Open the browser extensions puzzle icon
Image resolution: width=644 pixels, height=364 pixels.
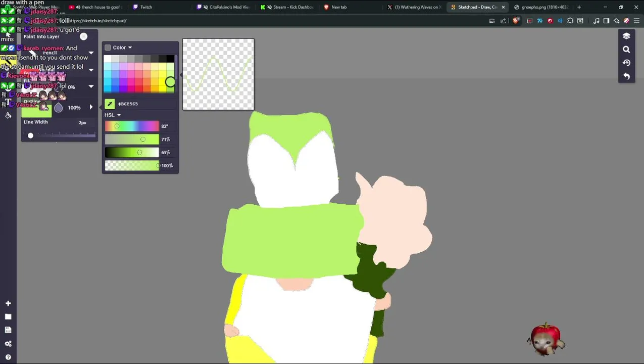pyautogui.click(x=570, y=21)
